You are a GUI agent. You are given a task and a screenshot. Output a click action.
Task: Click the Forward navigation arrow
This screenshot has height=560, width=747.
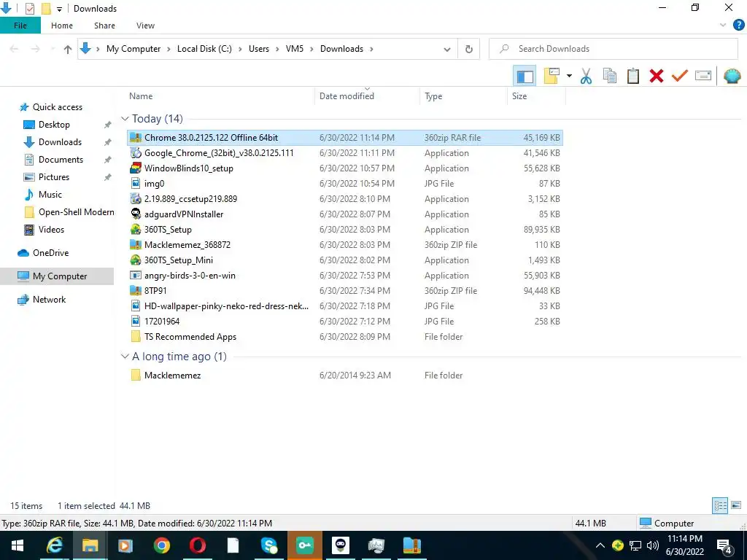[36, 49]
